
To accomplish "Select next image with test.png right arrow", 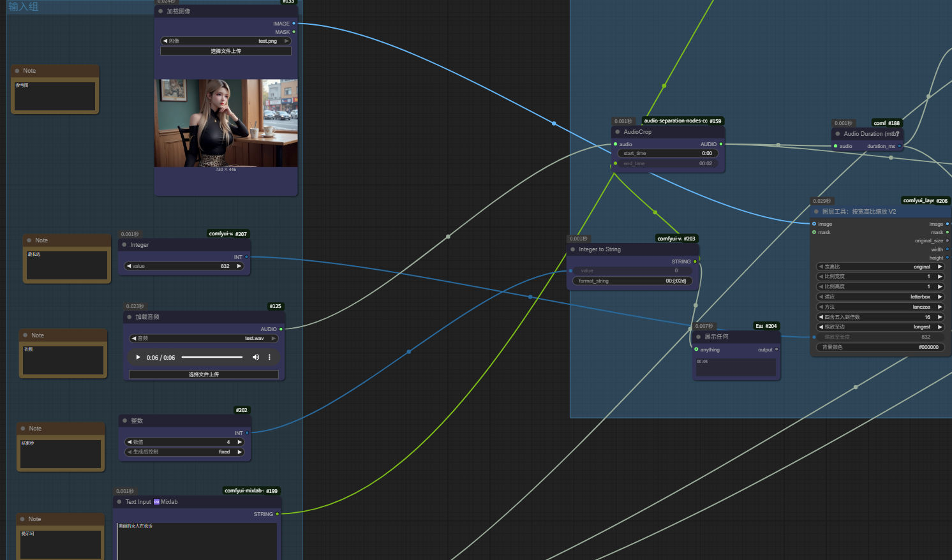I will (286, 41).
